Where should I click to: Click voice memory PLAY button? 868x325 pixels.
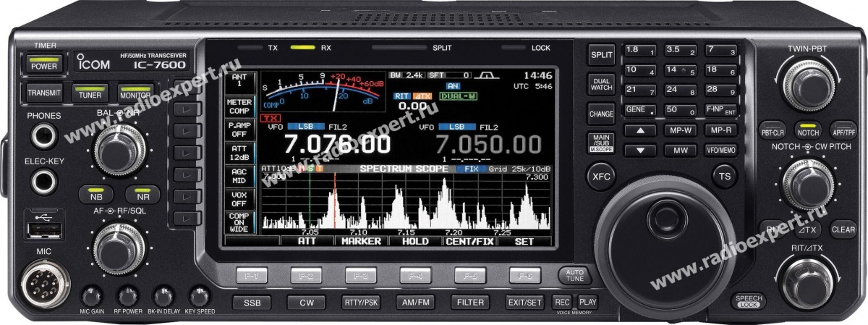(x=587, y=301)
